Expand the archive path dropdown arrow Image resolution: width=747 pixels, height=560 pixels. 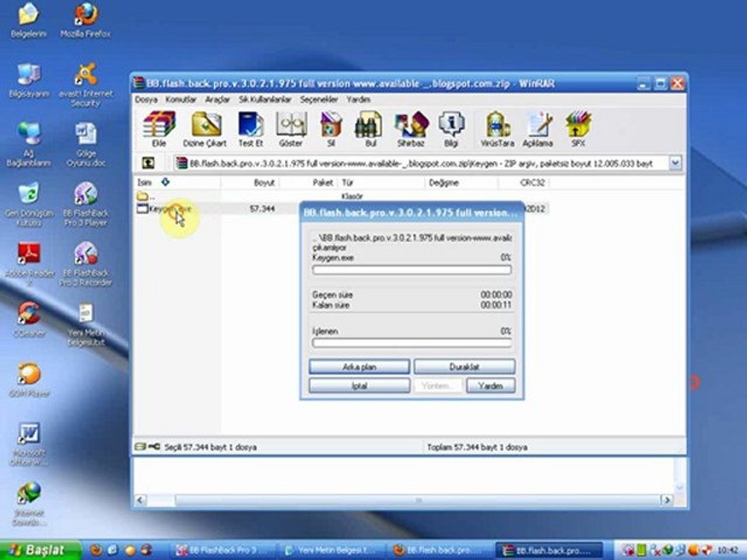pyautogui.click(x=675, y=163)
